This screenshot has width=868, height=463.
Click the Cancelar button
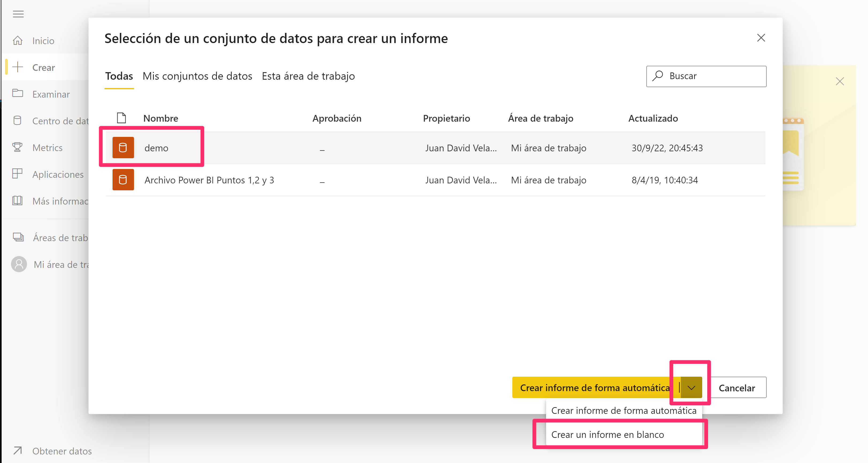[x=737, y=388]
